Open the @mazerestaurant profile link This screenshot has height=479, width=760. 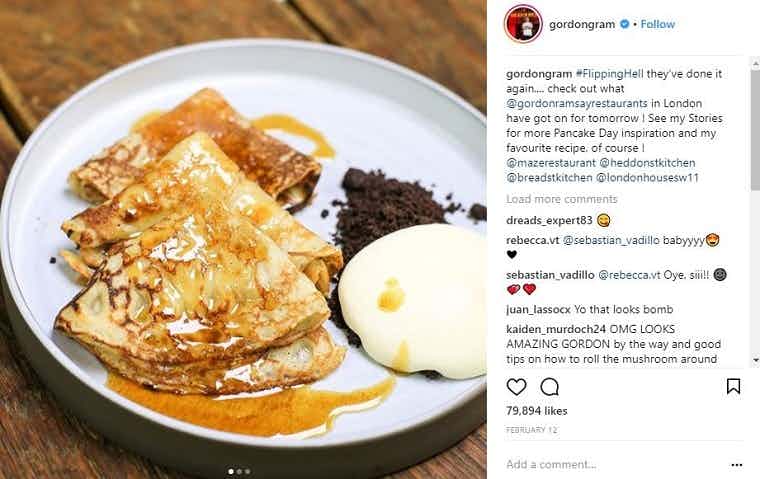tap(551, 163)
